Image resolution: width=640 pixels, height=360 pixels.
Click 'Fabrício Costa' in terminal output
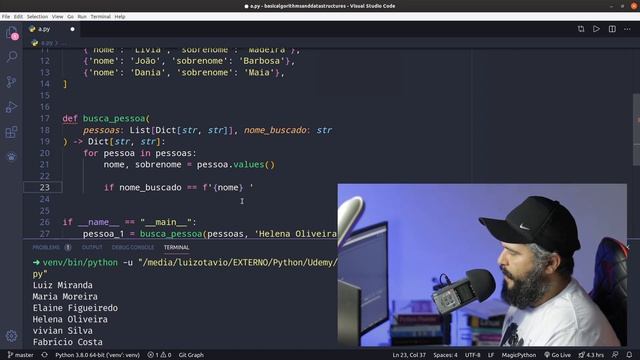(x=67, y=342)
